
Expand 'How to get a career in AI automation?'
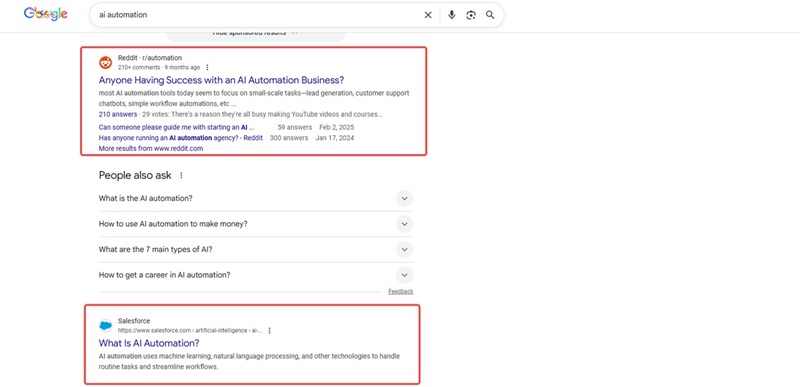coord(256,275)
